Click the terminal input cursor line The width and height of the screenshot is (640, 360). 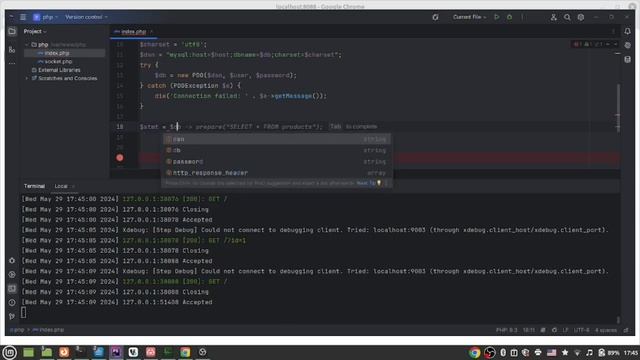[x=24, y=313]
